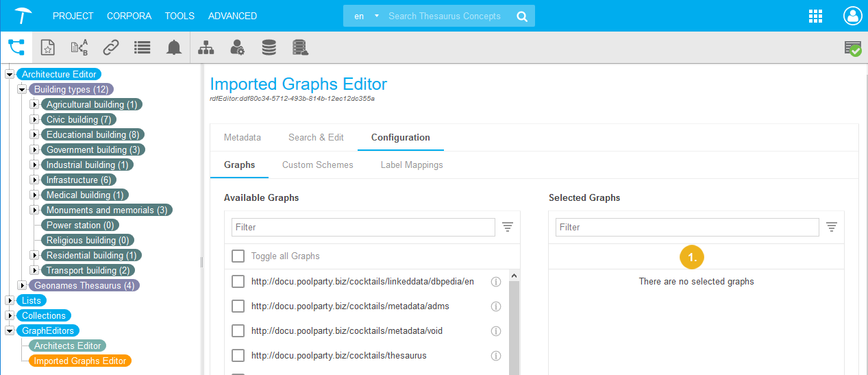Click the chain link icon in toolbar
This screenshot has height=375, width=868.
pyautogui.click(x=111, y=47)
